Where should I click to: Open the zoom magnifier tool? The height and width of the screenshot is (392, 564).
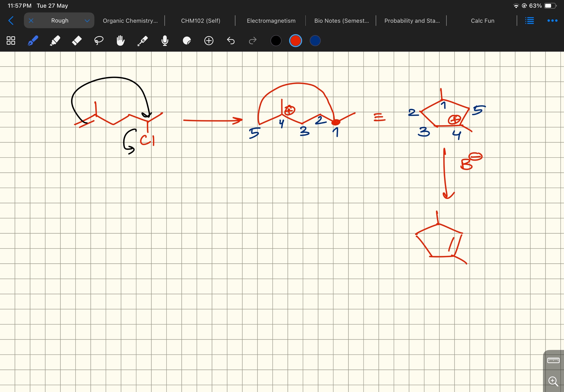pyautogui.click(x=553, y=381)
